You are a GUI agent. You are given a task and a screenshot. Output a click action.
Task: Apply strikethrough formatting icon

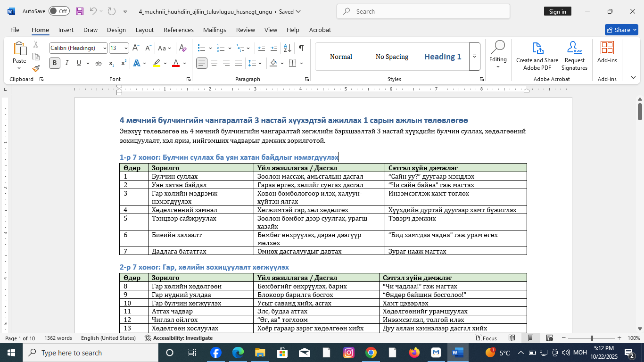[99, 63]
